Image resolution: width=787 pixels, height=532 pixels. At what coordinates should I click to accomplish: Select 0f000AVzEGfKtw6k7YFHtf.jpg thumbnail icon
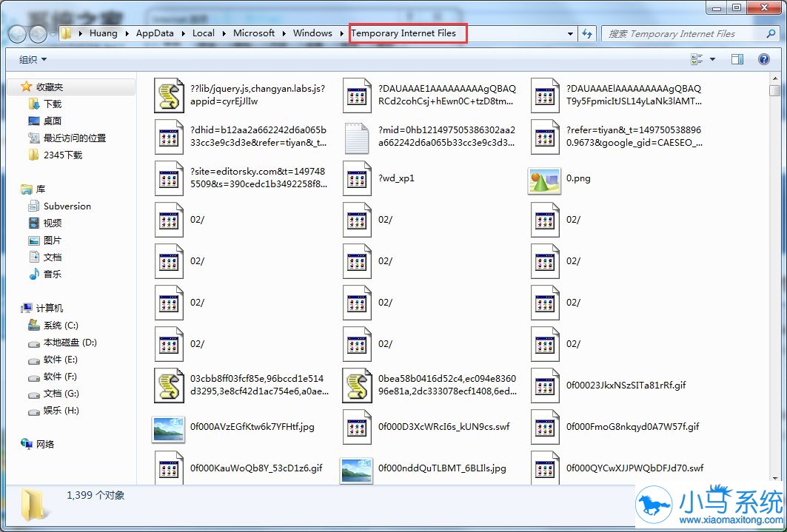pos(168,428)
